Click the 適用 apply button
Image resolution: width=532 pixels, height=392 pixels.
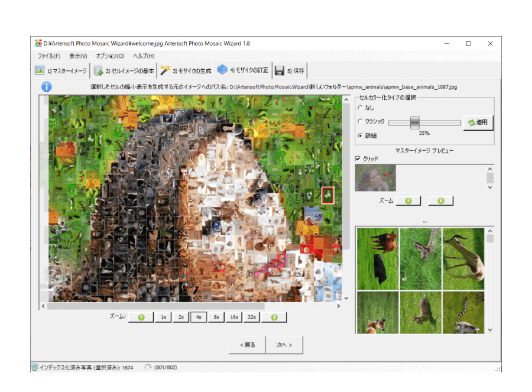click(478, 122)
